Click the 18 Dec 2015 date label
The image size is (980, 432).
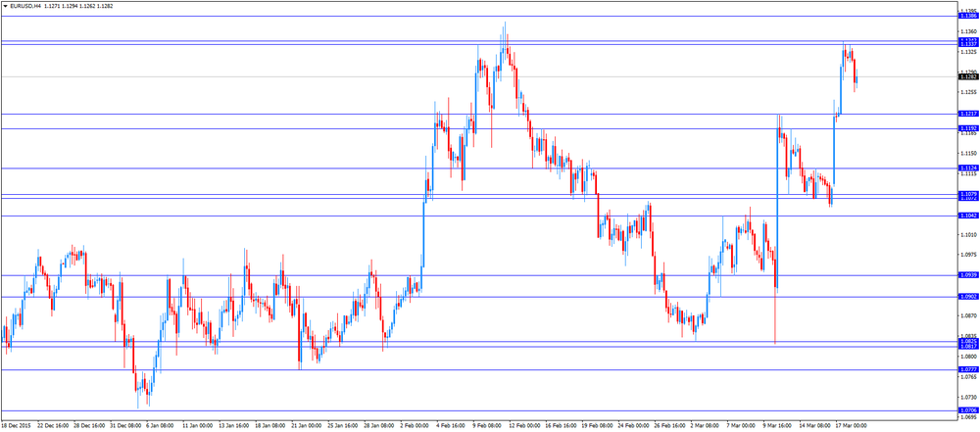[16, 426]
